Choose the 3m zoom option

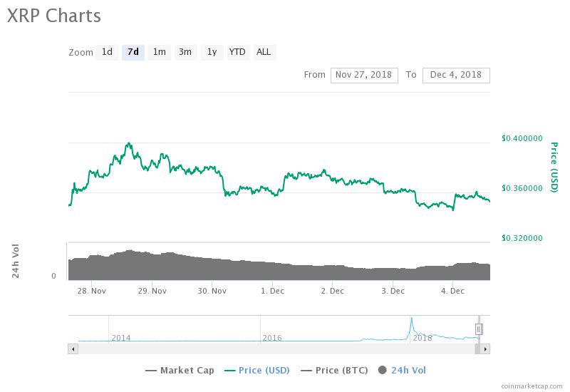[x=185, y=52]
